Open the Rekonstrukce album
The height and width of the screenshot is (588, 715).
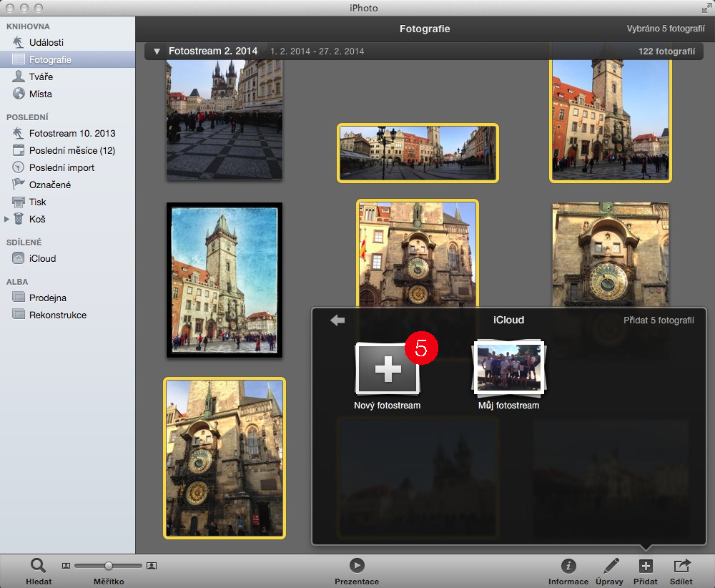tap(57, 315)
